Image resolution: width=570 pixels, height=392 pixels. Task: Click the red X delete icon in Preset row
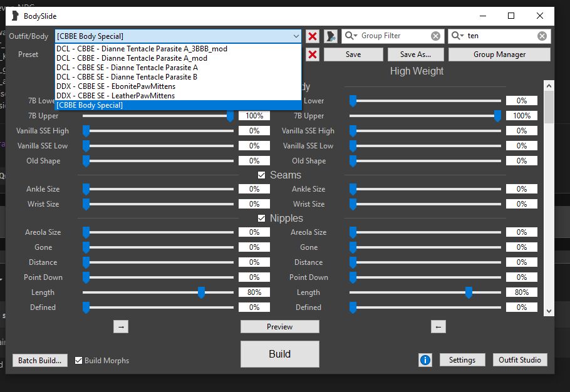click(x=313, y=54)
